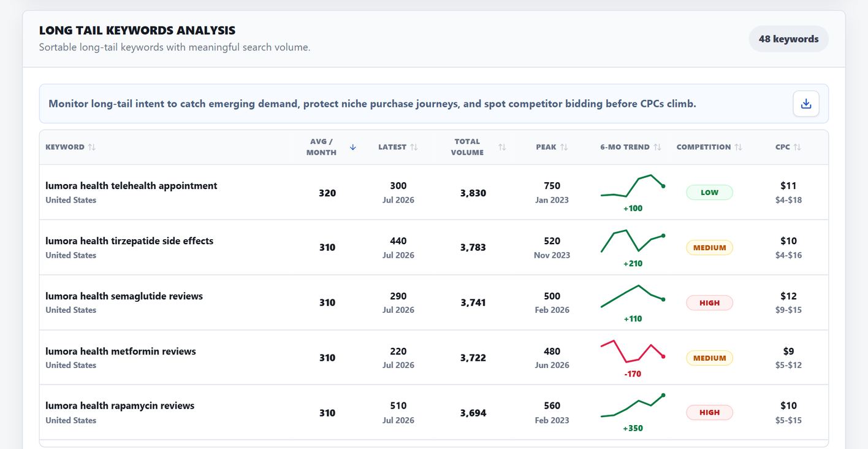Click trend change '-170'
The width and height of the screenshot is (868, 449).
(633, 374)
